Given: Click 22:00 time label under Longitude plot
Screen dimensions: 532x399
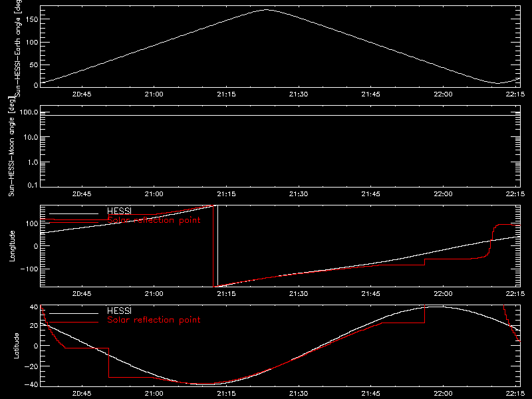Looking at the screenshot, I should pyautogui.click(x=443, y=294).
